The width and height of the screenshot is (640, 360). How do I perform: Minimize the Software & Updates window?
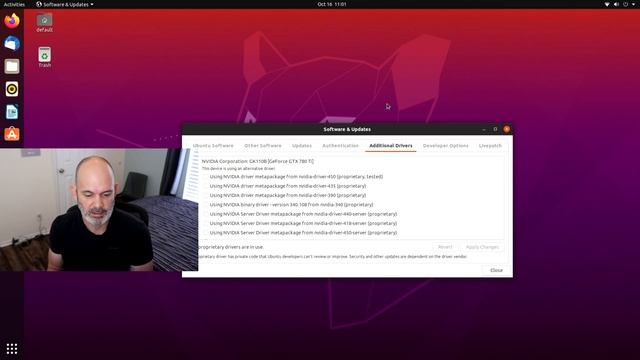click(x=484, y=129)
